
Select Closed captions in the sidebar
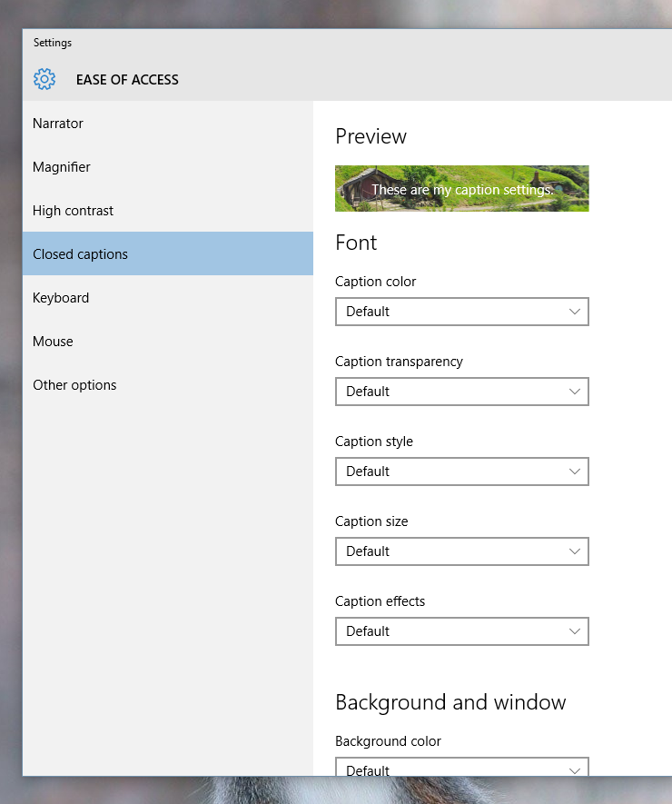(x=168, y=253)
